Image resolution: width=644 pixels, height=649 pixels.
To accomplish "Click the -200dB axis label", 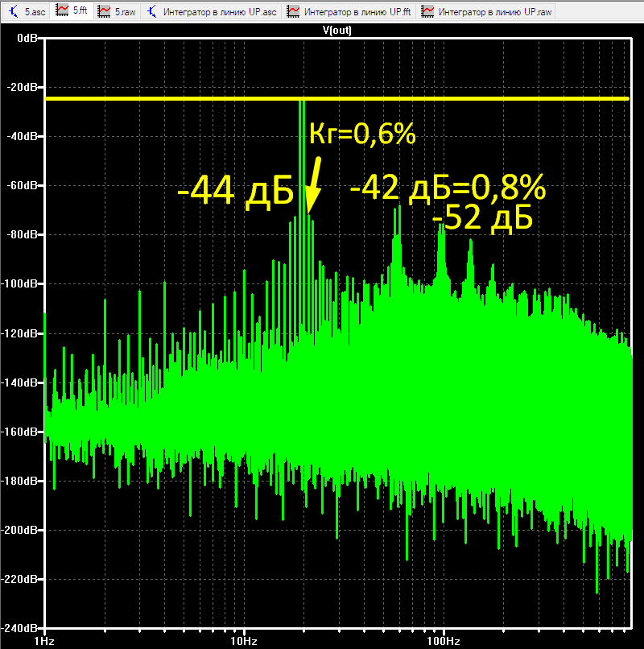I will tap(19, 530).
